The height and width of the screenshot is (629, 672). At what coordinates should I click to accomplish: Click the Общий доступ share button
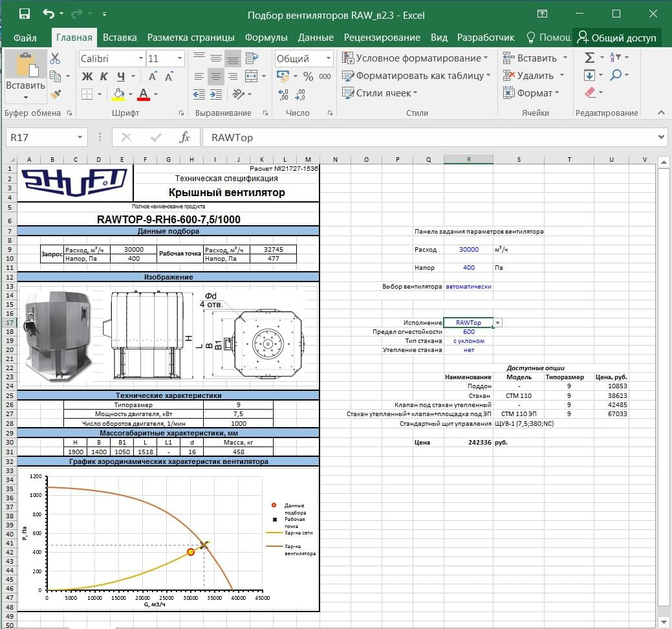click(x=616, y=38)
